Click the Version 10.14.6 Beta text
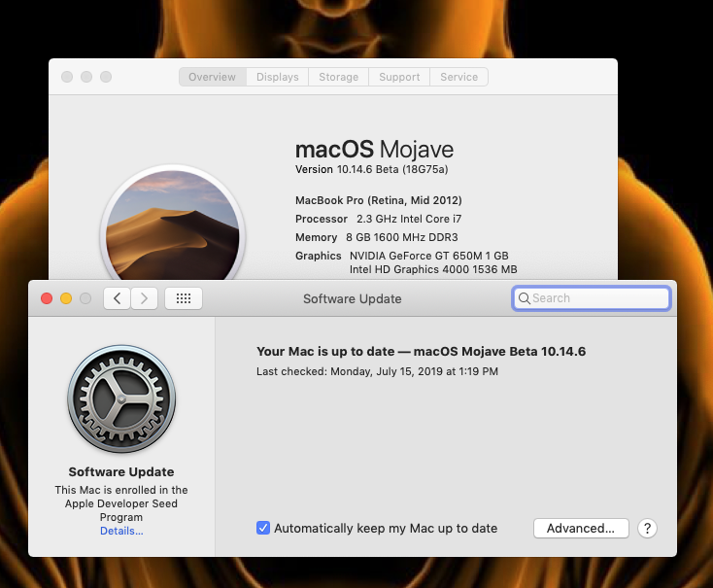Image resolution: width=713 pixels, height=588 pixels. (x=371, y=169)
